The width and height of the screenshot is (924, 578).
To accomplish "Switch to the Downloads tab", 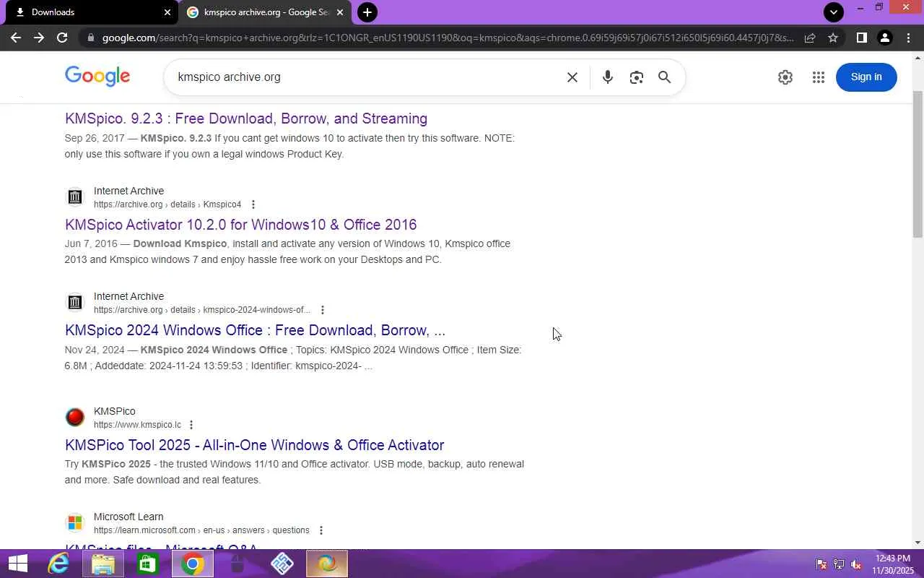I will (x=90, y=12).
